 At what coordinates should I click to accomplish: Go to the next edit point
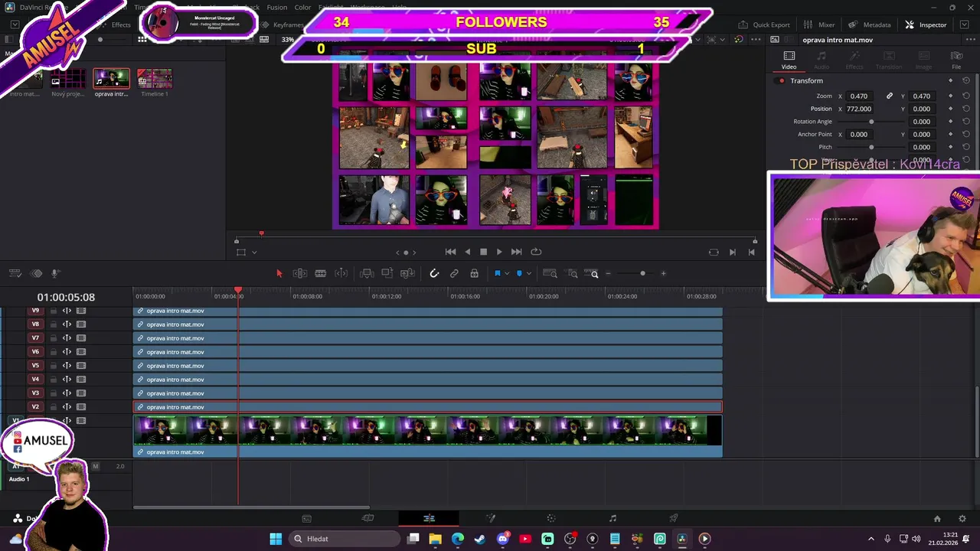click(733, 252)
